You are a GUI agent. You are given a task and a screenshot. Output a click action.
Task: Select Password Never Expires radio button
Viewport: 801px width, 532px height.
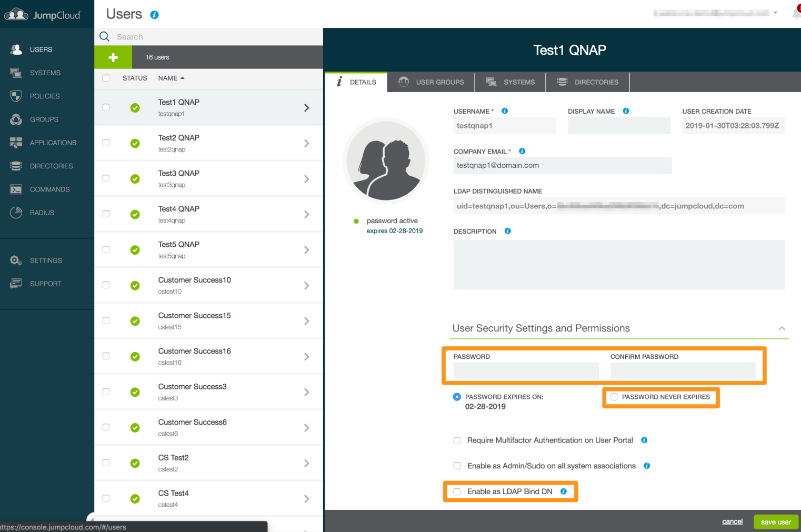coord(614,397)
